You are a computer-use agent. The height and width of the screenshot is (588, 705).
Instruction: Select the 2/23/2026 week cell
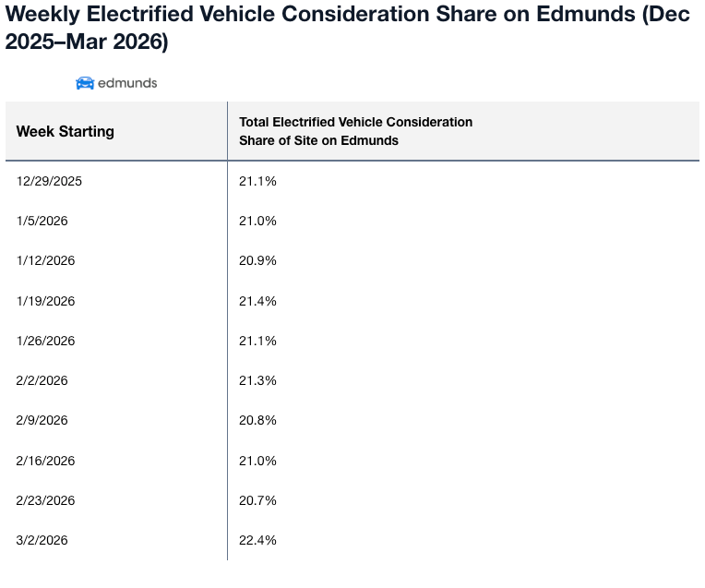click(x=46, y=500)
